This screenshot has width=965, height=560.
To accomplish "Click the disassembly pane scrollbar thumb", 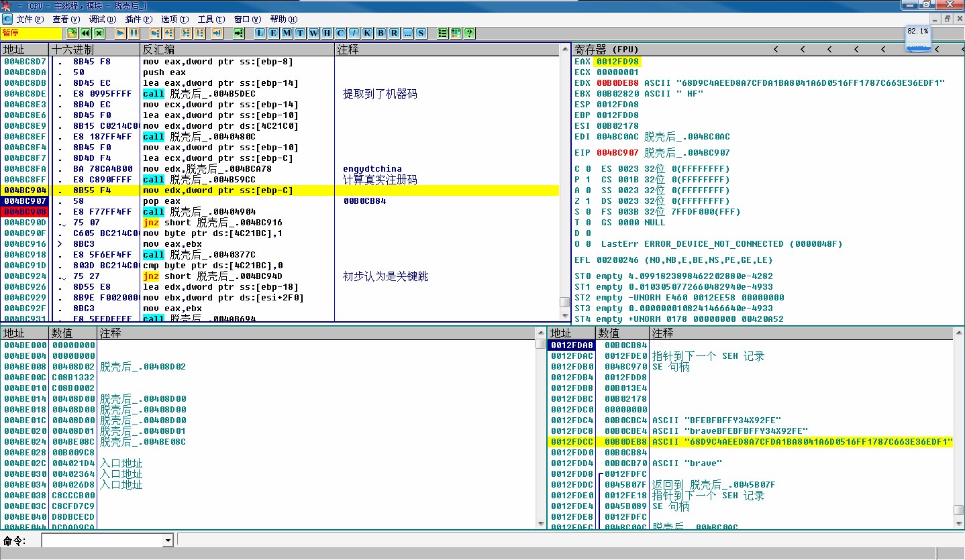I will point(564,302).
